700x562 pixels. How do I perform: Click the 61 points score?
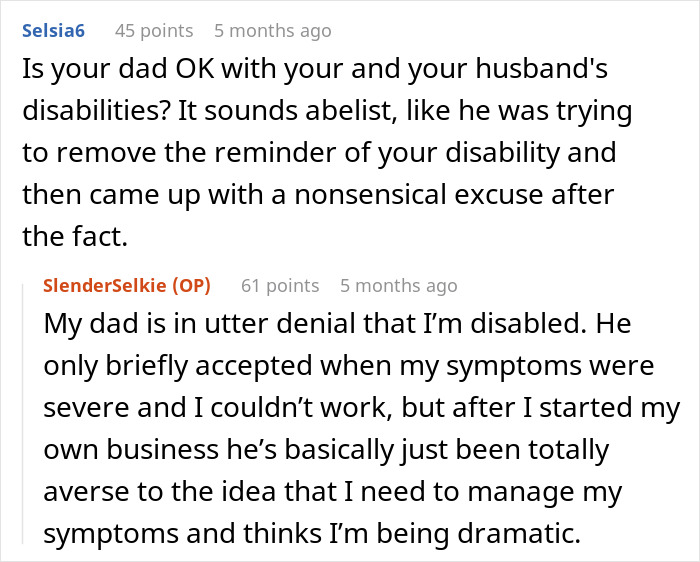[279, 285]
